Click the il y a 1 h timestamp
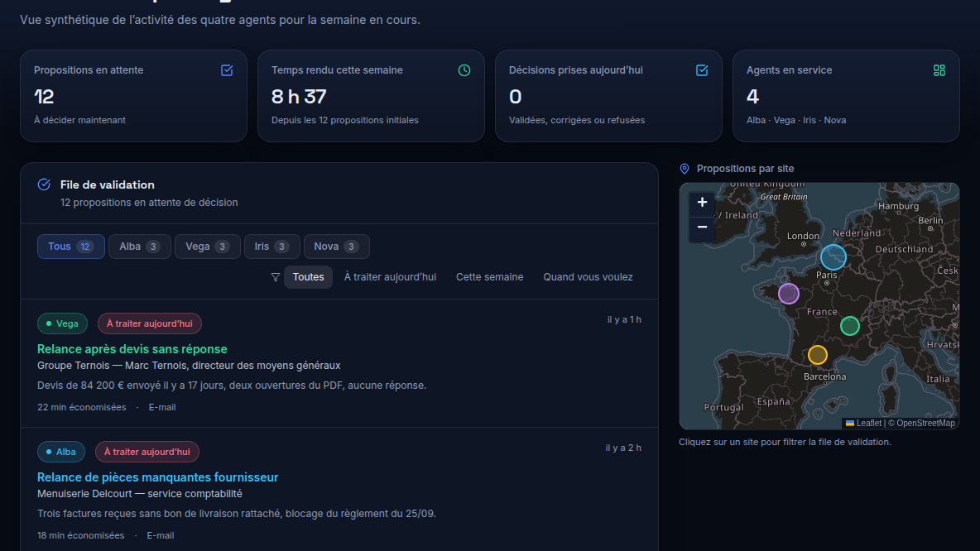Viewport: 980px width, 551px height. point(624,320)
